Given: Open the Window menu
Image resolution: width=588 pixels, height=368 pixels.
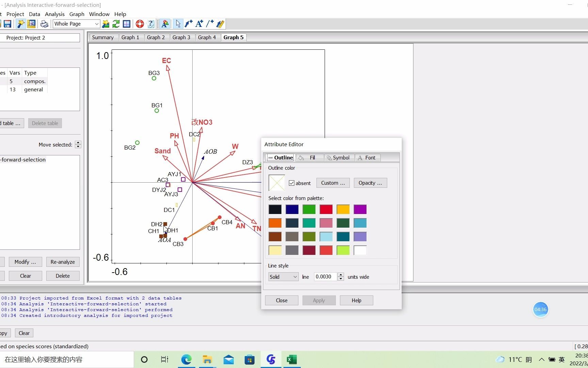Looking at the screenshot, I should 99,14.
